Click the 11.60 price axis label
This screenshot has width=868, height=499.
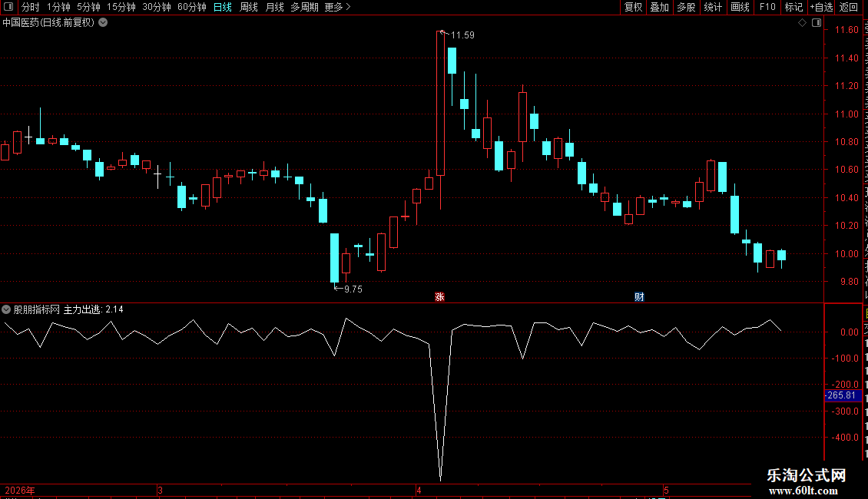pyautogui.click(x=846, y=30)
